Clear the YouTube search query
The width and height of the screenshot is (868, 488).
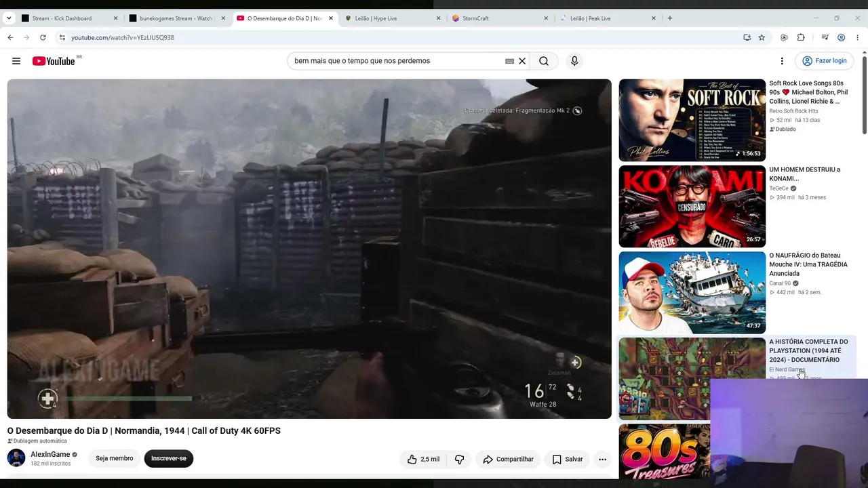[x=522, y=61]
